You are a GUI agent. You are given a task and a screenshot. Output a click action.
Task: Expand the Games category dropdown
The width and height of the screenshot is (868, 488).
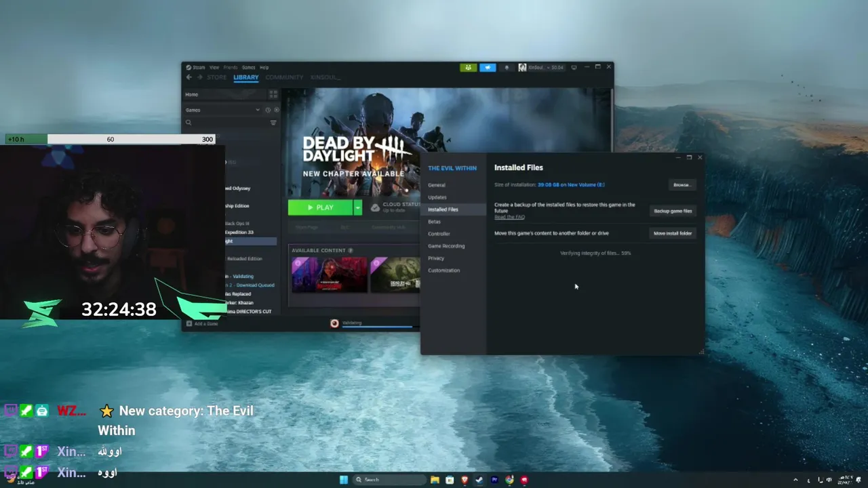click(x=258, y=110)
